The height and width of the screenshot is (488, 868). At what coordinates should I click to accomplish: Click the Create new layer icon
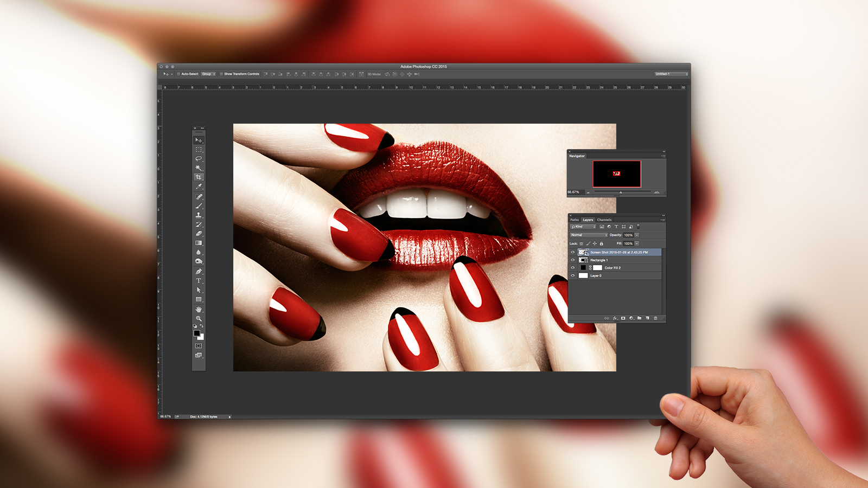click(x=647, y=318)
